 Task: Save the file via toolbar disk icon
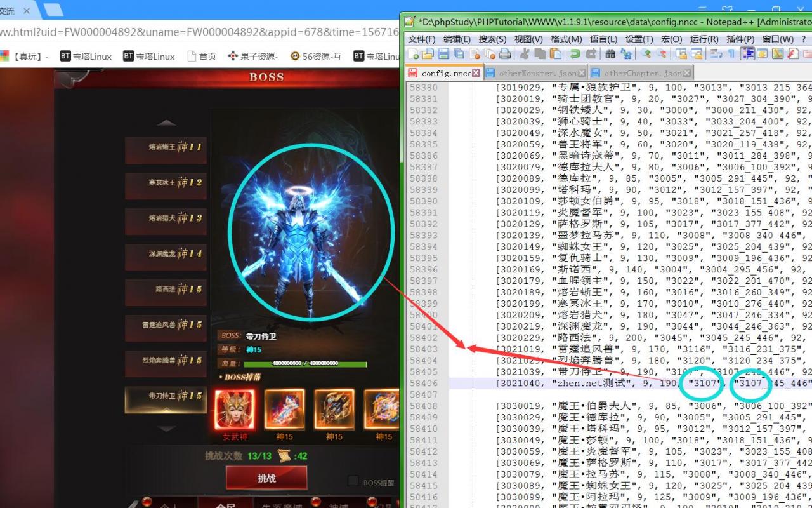(443, 54)
